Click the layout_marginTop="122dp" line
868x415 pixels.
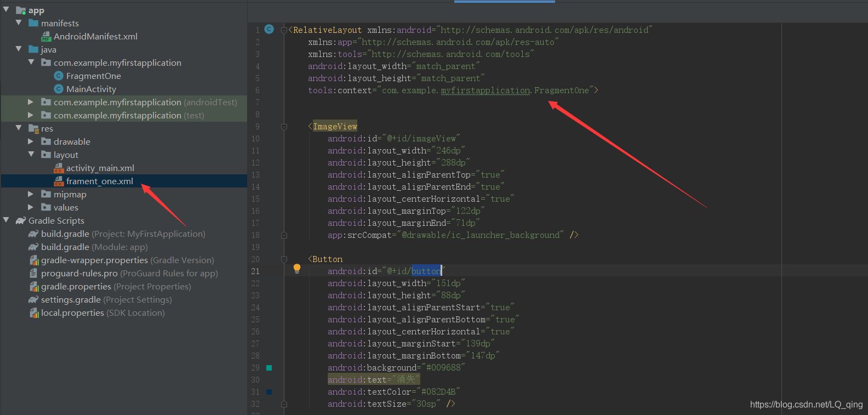click(406, 211)
